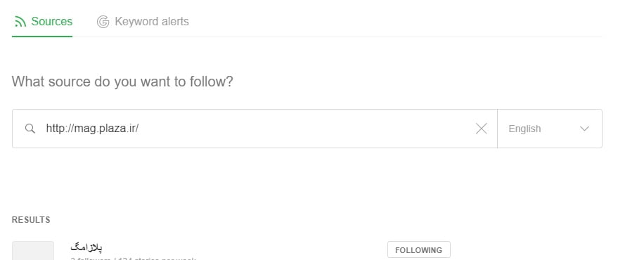Open the پلازامگ source result title

click(x=86, y=247)
